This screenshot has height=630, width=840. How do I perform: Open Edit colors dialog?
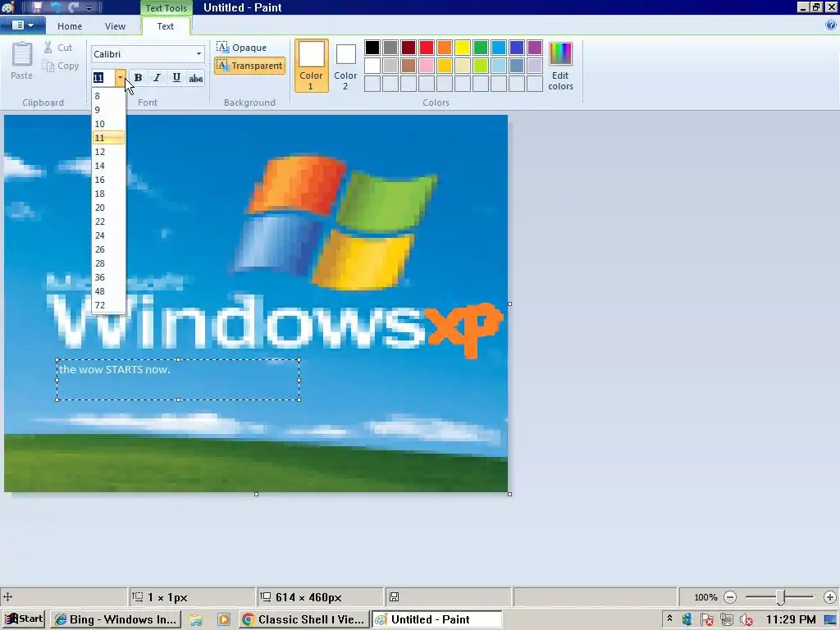560,66
